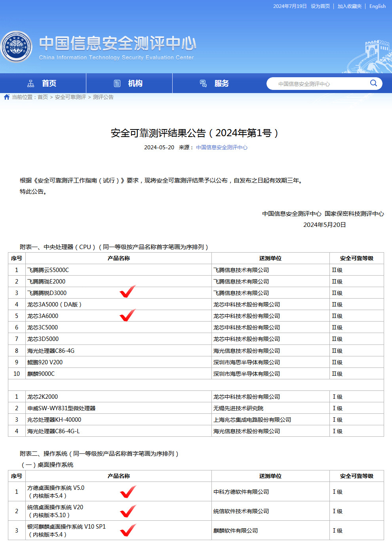Click the search magnifier icon
Screen dimensions: 392x552
click(x=373, y=83)
